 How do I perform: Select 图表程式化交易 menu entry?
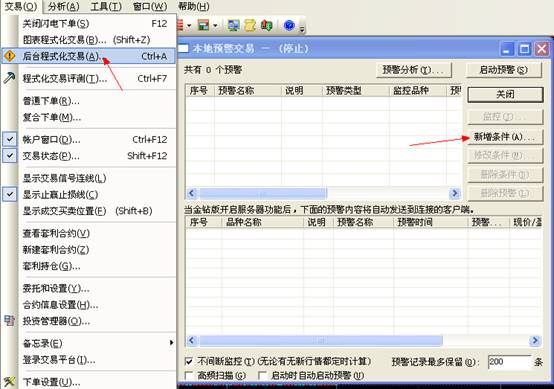pyautogui.click(x=88, y=40)
